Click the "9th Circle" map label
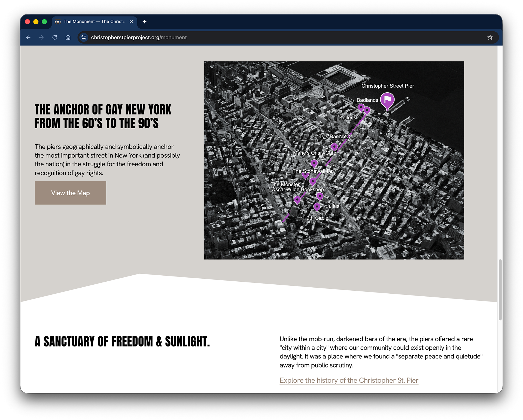The width and height of the screenshot is (523, 420). tap(317, 218)
